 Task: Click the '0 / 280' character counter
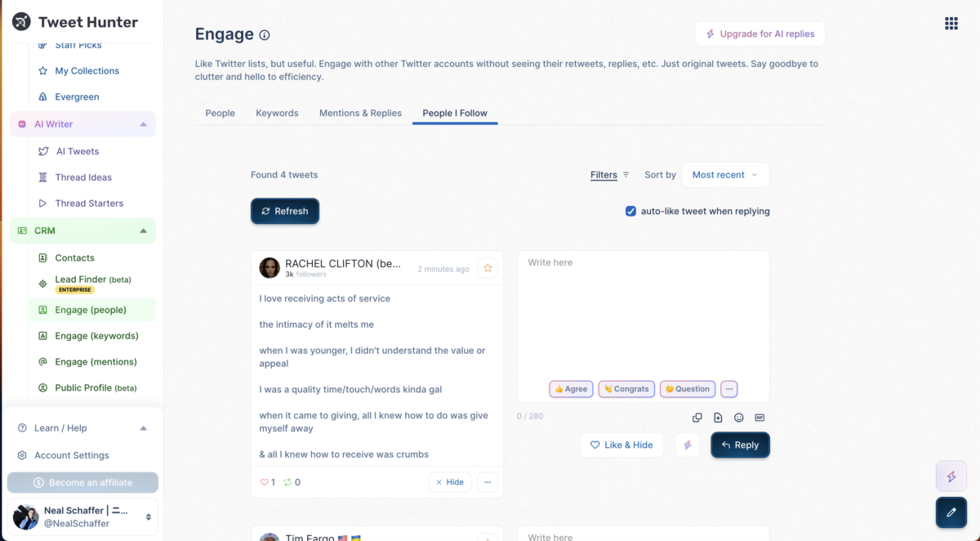pos(530,416)
